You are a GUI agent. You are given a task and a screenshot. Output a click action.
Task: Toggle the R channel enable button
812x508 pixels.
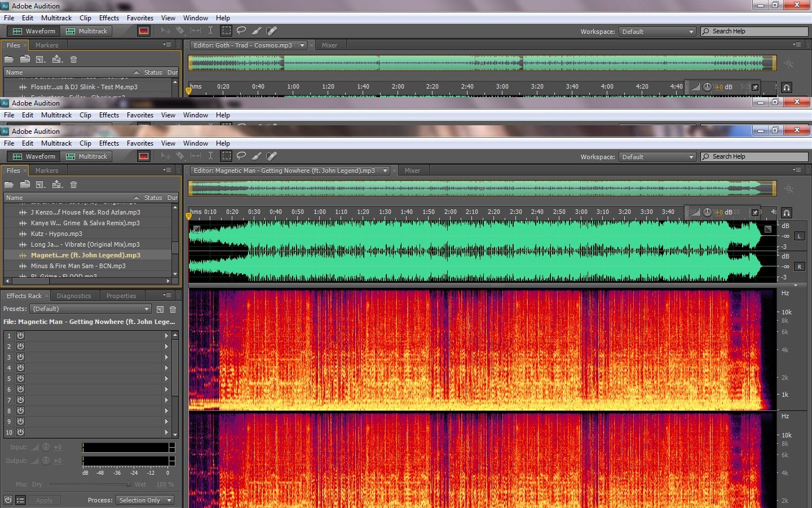[799, 266]
